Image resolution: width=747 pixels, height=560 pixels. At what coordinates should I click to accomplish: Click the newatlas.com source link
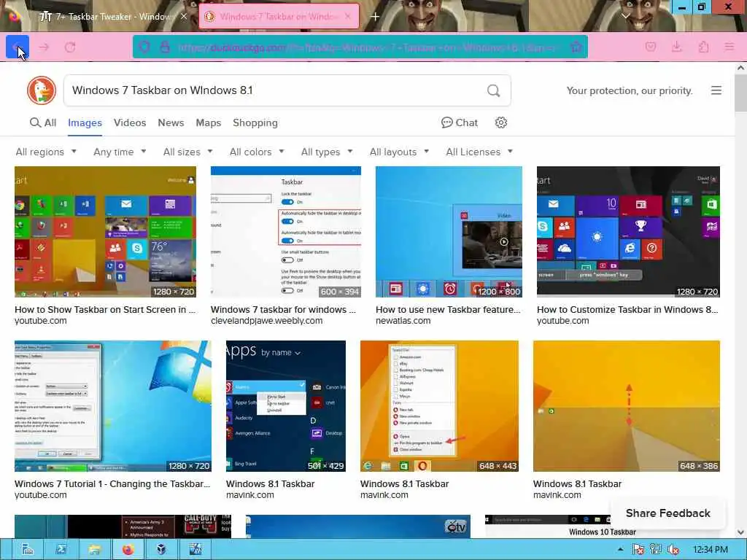click(x=403, y=321)
